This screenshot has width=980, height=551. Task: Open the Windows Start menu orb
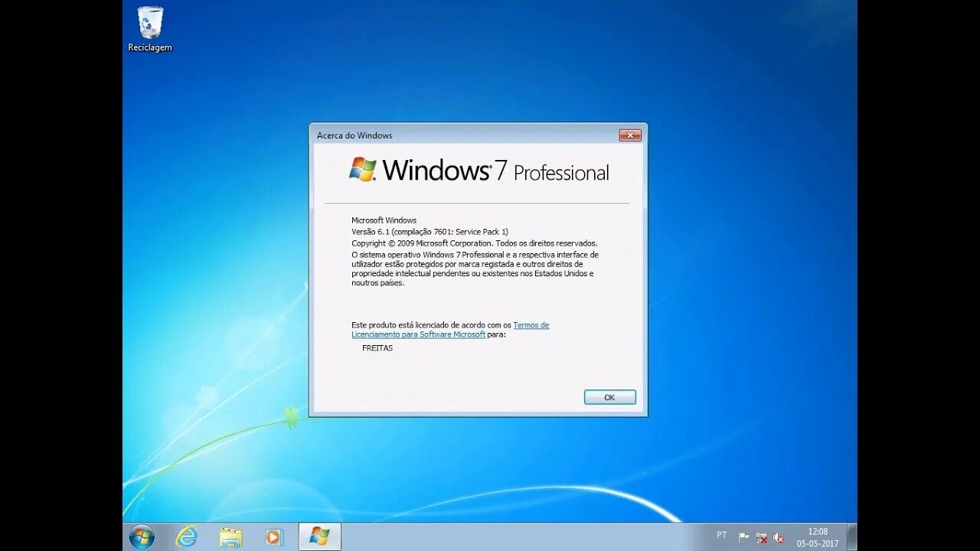142,537
